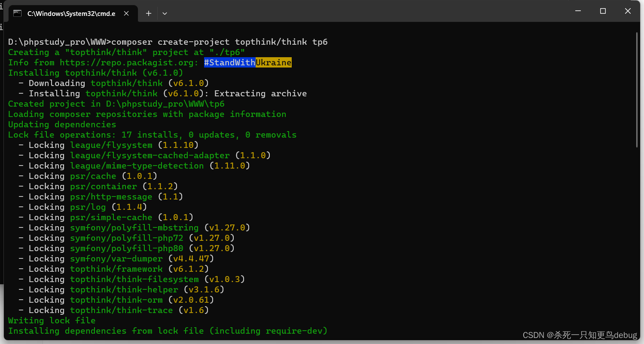
Task: Select the C:\Windows\System32\cmd.e tab
Action: point(71,13)
